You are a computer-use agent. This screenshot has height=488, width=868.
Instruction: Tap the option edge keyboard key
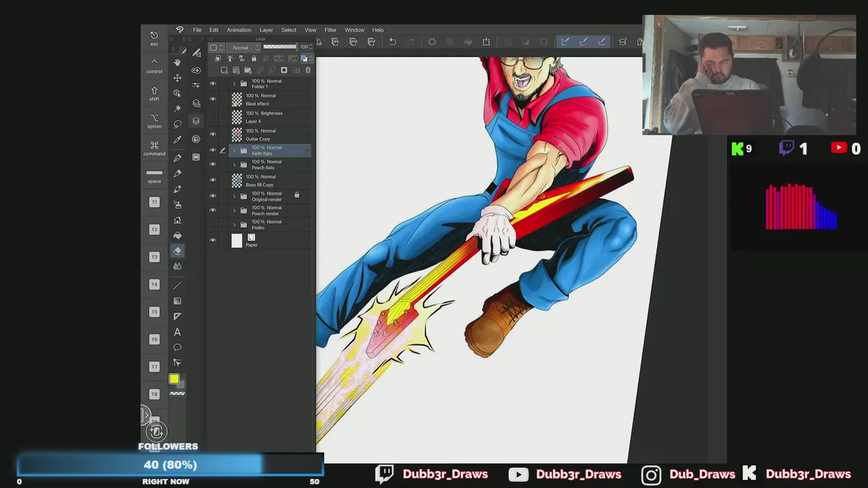tap(155, 121)
